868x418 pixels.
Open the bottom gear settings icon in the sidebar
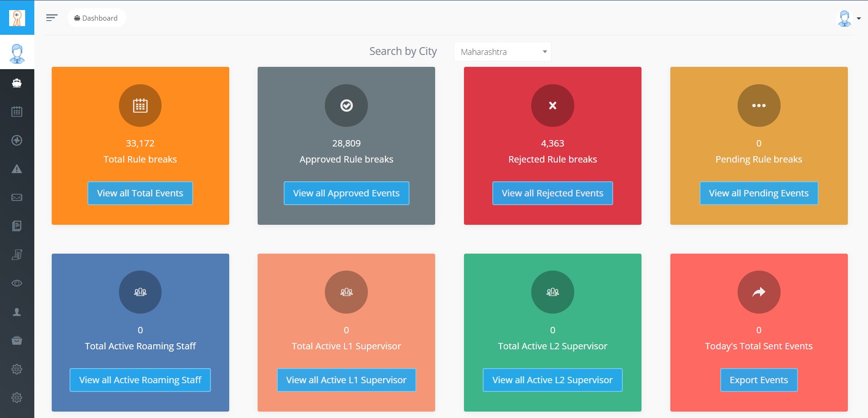[17, 397]
